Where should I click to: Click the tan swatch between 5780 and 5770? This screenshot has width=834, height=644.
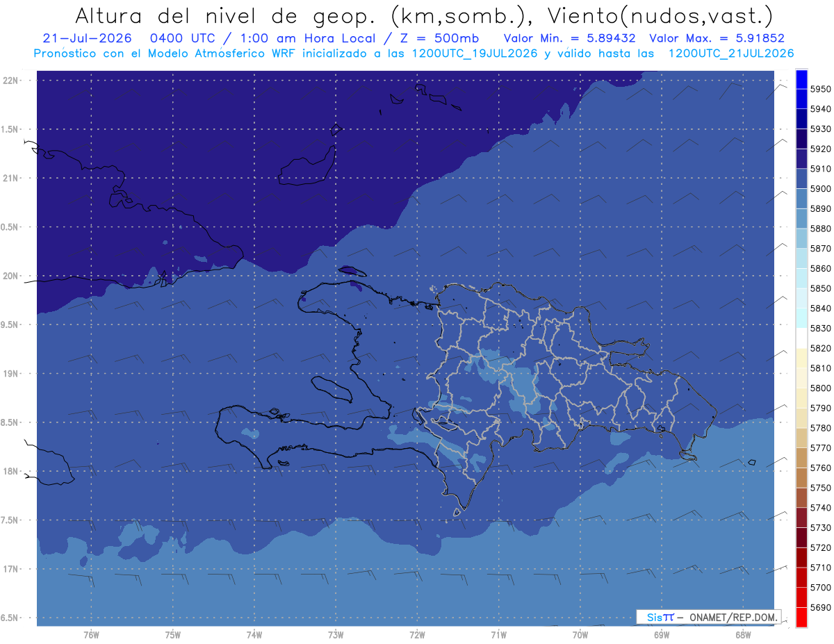point(801,438)
